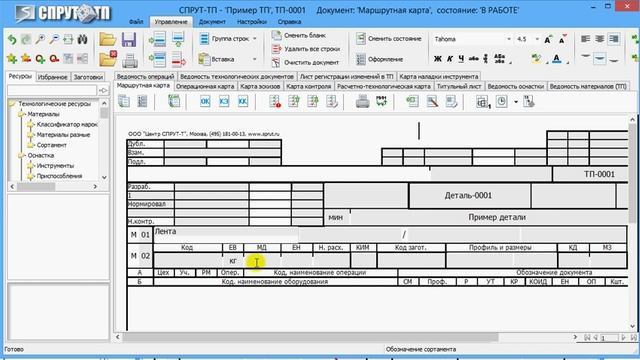Click the clock icon in document toolbar
Viewport: 640px width, 360px height.
point(502,101)
